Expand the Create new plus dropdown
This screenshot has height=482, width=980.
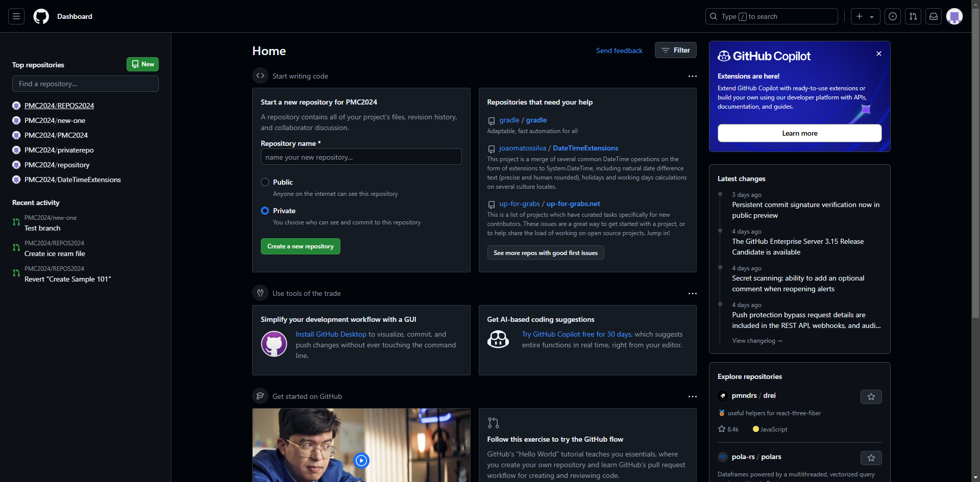click(x=865, y=16)
